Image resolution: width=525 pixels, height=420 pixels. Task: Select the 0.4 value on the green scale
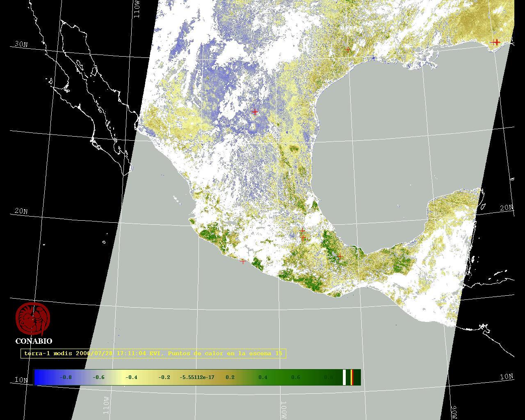point(262,377)
